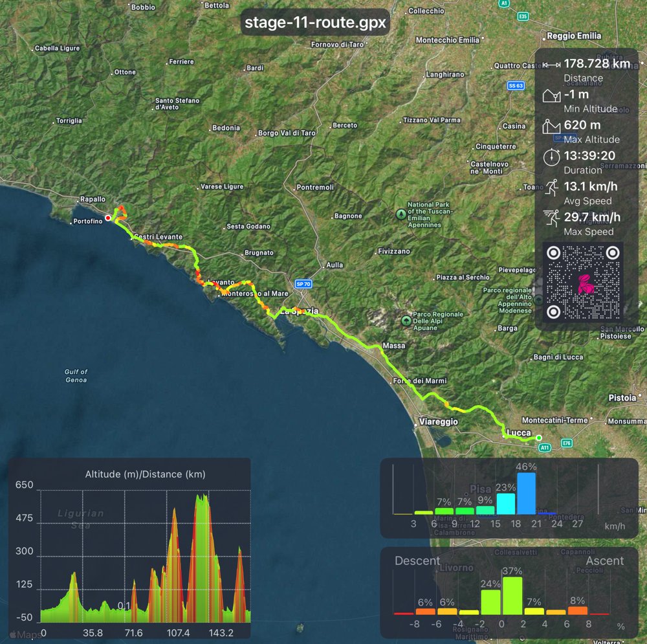Click the red route start marker near Portofino
The height and width of the screenshot is (644, 647).
[108, 217]
